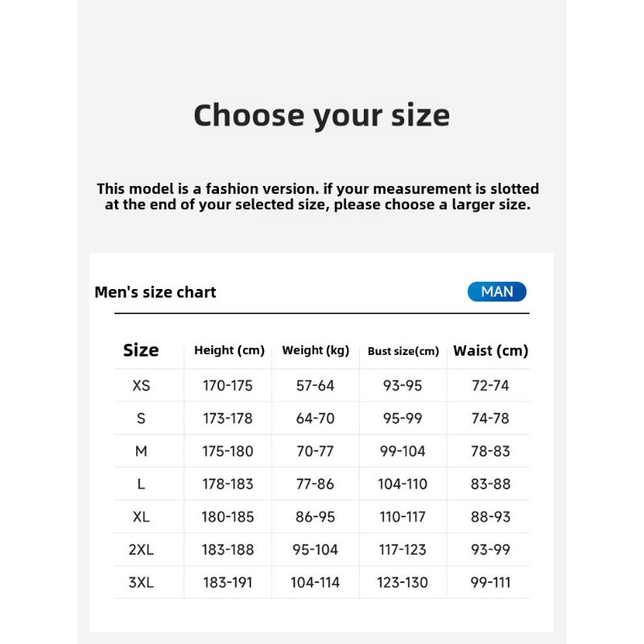Select the Size column header

click(141, 350)
